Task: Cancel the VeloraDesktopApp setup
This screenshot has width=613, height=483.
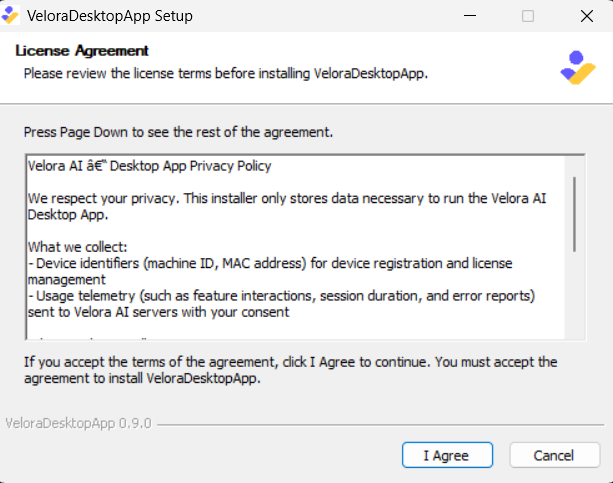Action: pyautogui.click(x=554, y=455)
